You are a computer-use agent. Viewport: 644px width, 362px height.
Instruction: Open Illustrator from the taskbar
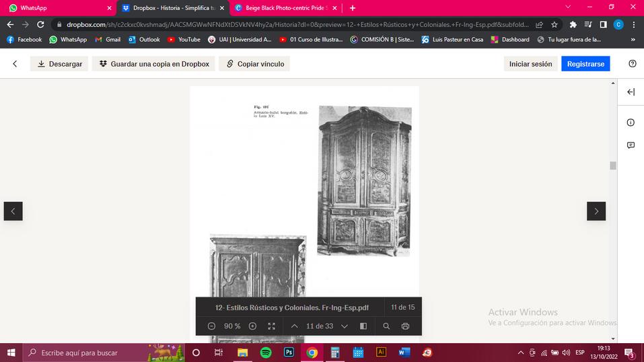pyautogui.click(x=381, y=353)
